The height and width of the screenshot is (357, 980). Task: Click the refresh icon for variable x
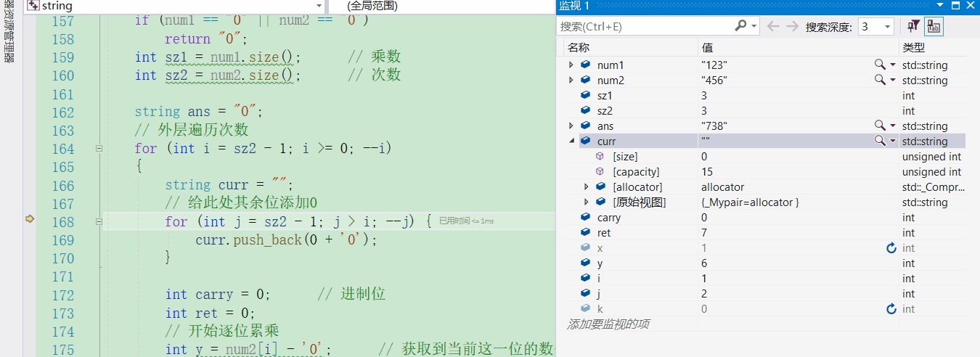pos(891,248)
